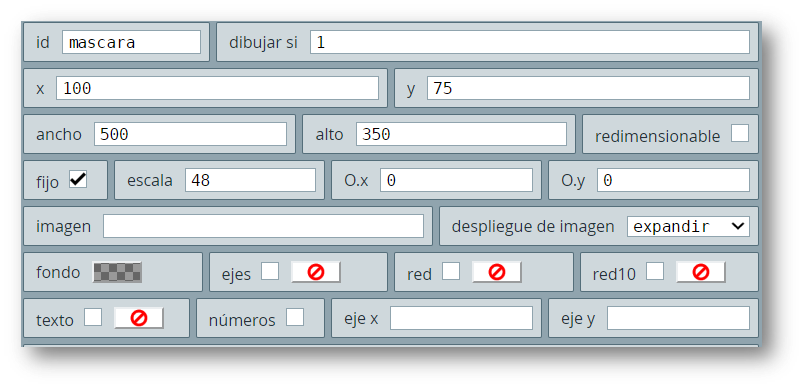Click the id field containing mascara
The image size is (804, 389).
[131, 42]
